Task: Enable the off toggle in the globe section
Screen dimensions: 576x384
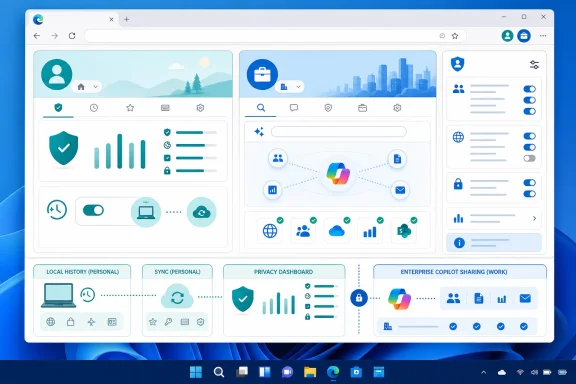Action: click(529, 158)
